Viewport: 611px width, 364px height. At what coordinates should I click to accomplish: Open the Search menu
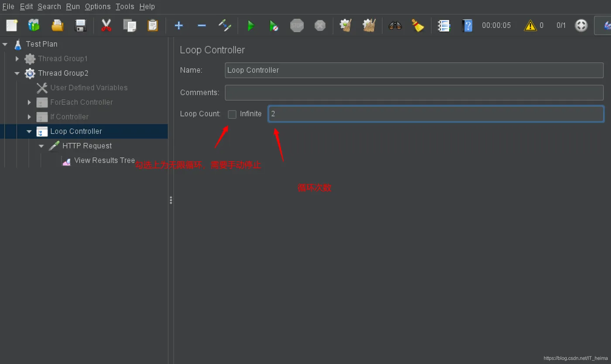pyautogui.click(x=49, y=7)
